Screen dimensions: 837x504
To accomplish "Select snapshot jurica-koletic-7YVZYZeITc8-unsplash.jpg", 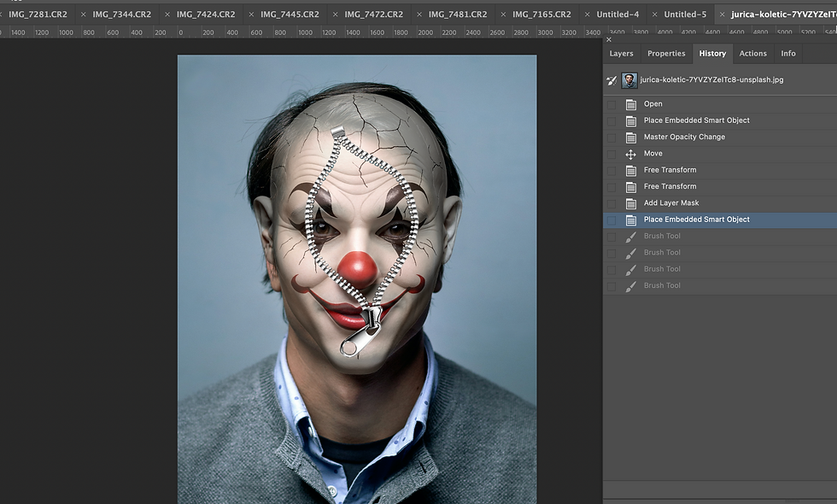I will click(711, 79).
